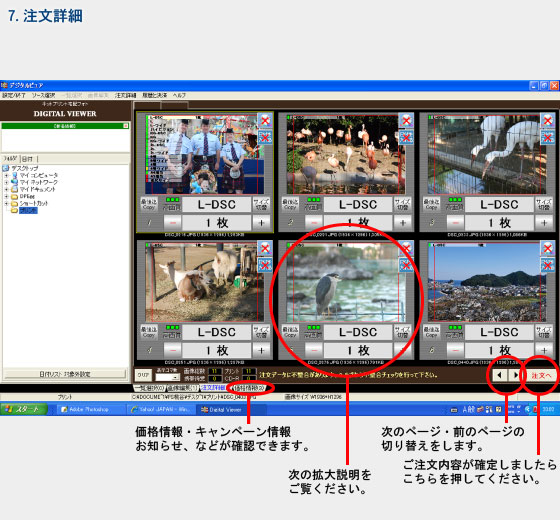Remove the goats photo using its top X icon
This screenshot has width=560, height=520.
(265, 248)
